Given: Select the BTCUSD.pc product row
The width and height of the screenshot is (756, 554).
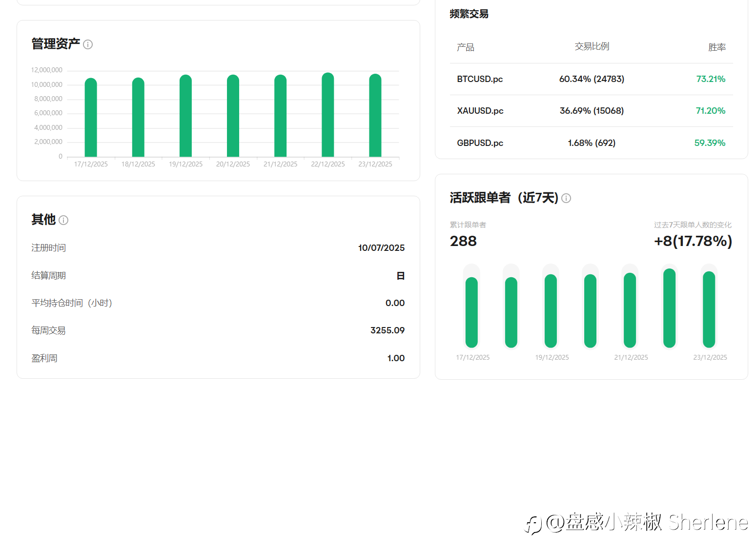Looking at the screenshot, I should (592, 79).
